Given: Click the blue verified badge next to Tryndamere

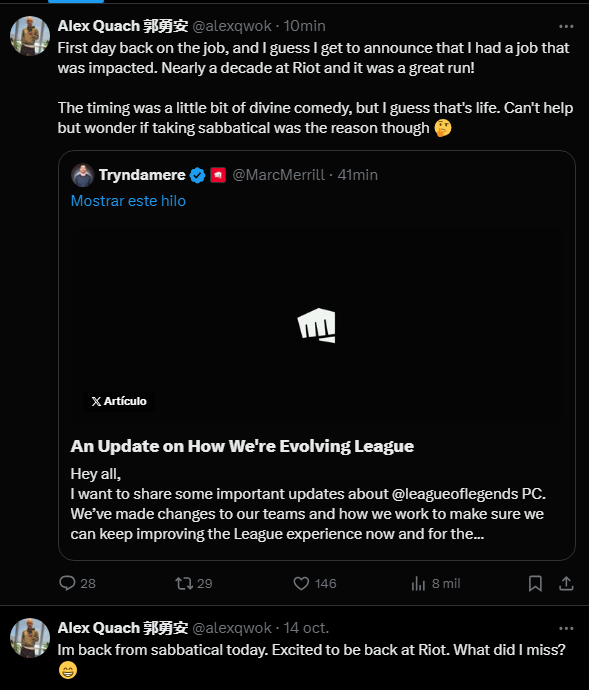Looking at the screenshot, I should [x=197, y=175].
